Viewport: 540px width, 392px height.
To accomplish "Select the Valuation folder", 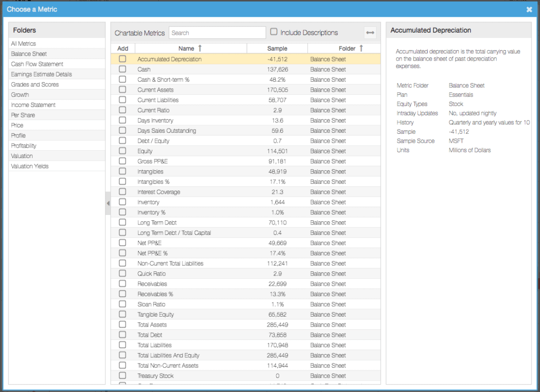I will point(57,156).
